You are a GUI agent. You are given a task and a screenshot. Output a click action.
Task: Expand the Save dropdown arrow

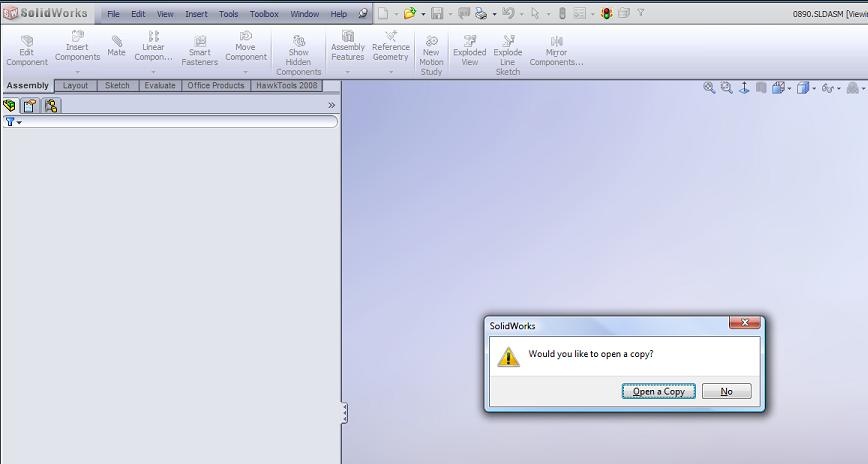pos(450,14)
